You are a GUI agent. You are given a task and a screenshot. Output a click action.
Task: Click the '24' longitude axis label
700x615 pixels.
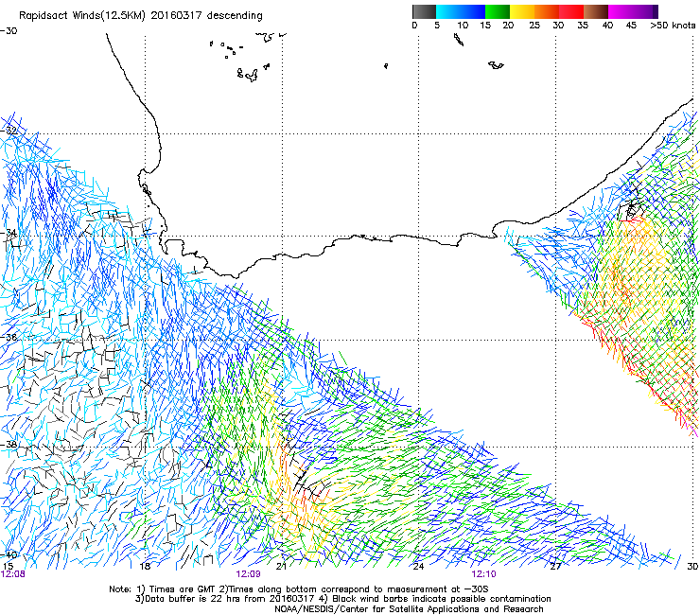click(418, 567)
